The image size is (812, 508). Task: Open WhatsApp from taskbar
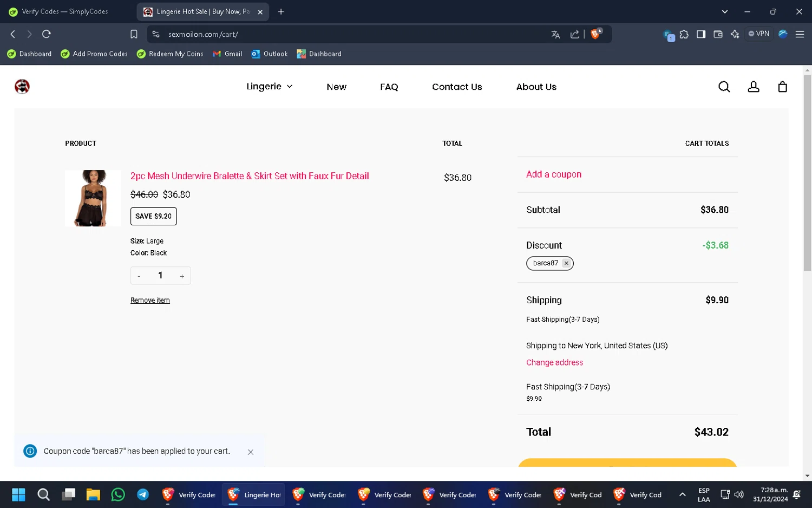(118, 494)
